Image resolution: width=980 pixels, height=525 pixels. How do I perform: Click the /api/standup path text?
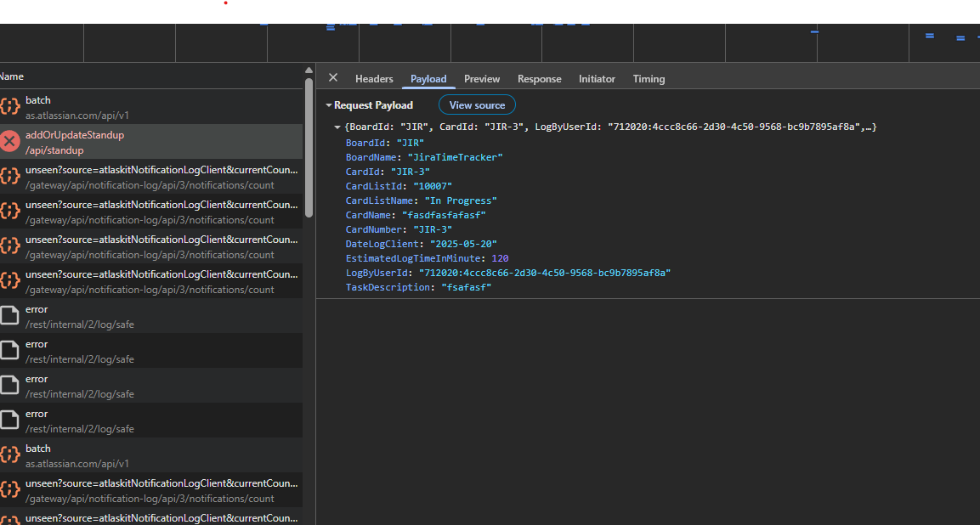[54, 150]
